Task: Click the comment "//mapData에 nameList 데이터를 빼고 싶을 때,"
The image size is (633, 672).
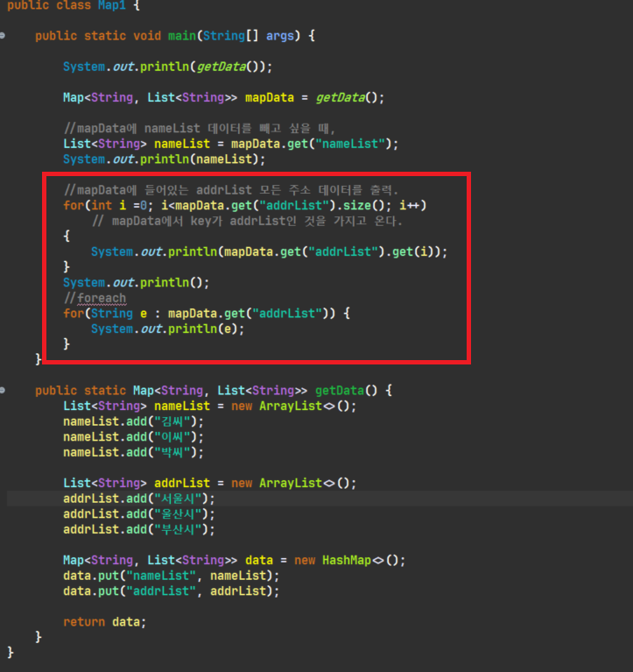Action: [x=199, y=128]
